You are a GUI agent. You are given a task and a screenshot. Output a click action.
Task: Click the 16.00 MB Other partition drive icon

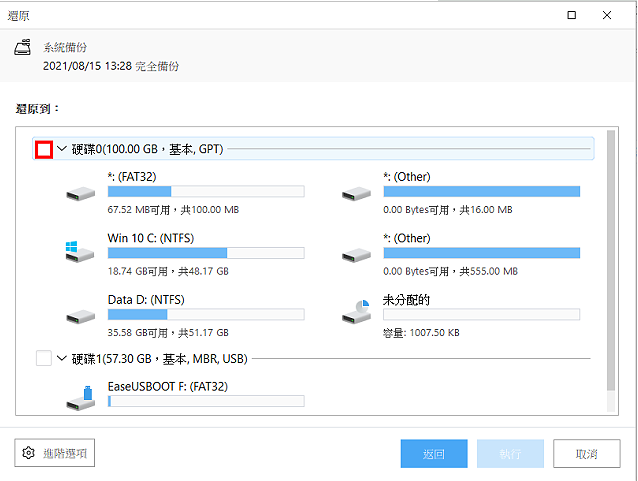[x=356, y=193]
